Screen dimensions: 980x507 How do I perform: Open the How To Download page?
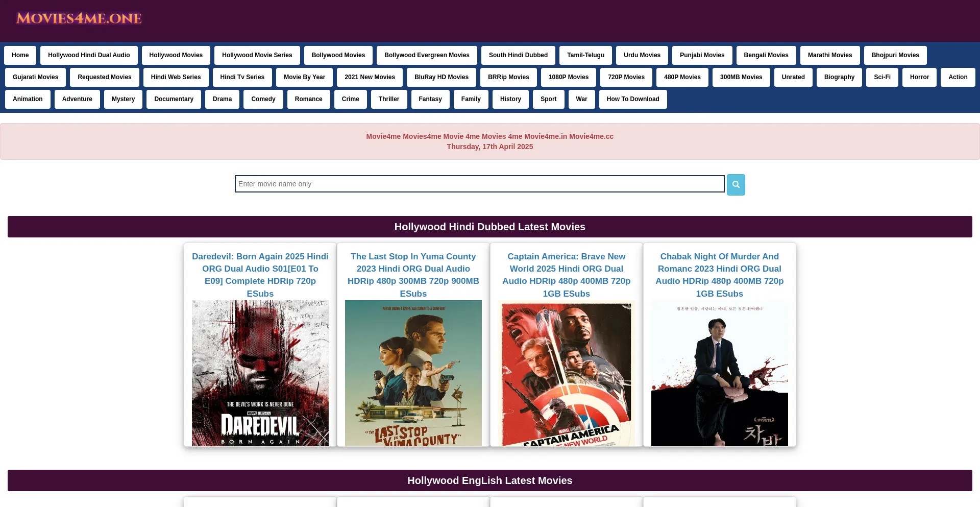point(633,99)
